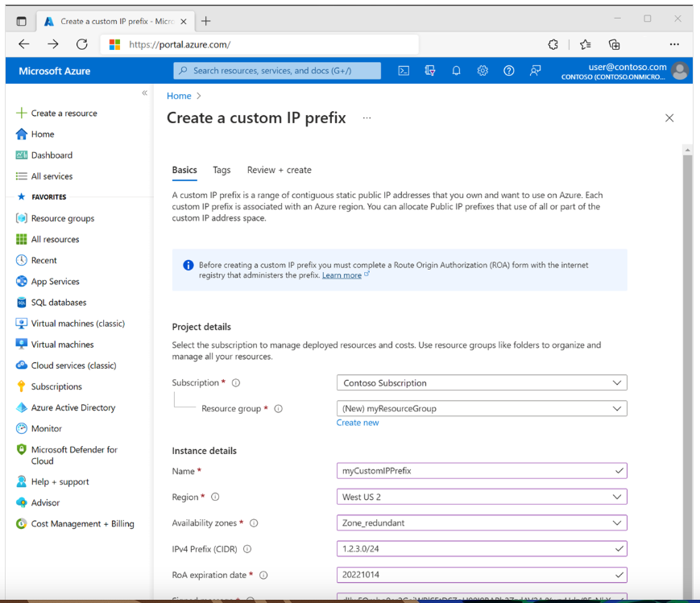Open the more options ellipsis by page title
The width and height of the screenshot is (700, 603).
point(367,118)
